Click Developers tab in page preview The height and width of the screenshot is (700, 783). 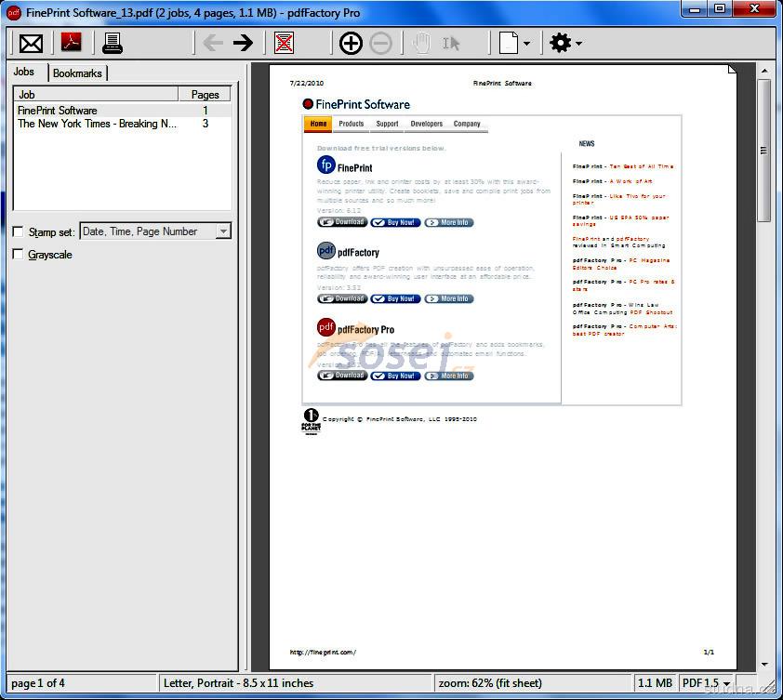427,124
